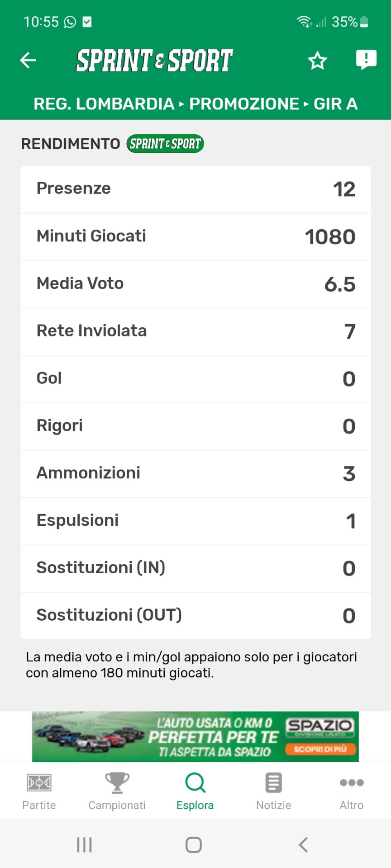Tap PROMOZIONE breadcrumb link
This screenshot has width=391, height=868.
click(244, 104)
